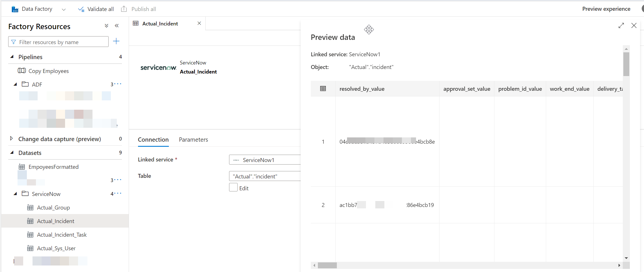Click problem_id_value column header
The width and height of the screenshot is (644, 272).
point(520,88)
